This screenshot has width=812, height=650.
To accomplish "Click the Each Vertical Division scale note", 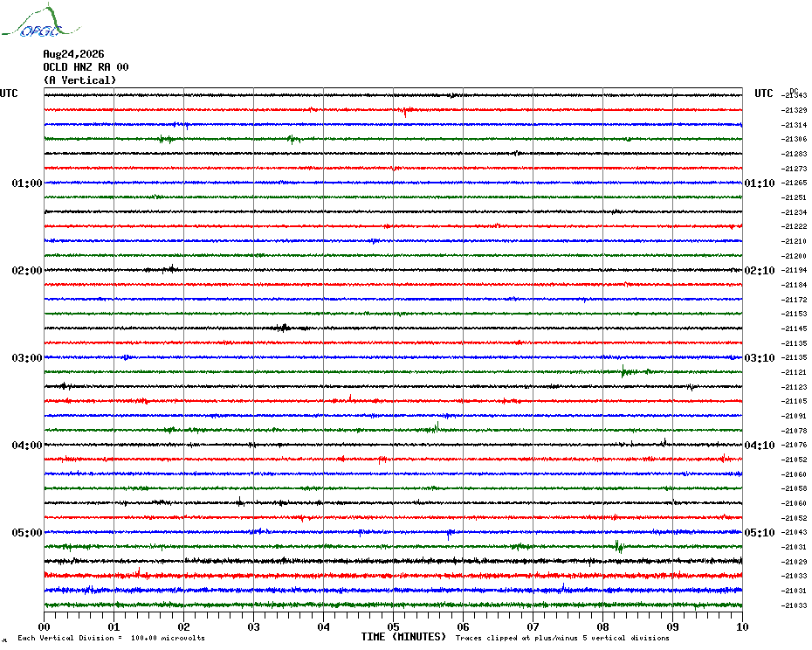I will click(x=112, y=638).
